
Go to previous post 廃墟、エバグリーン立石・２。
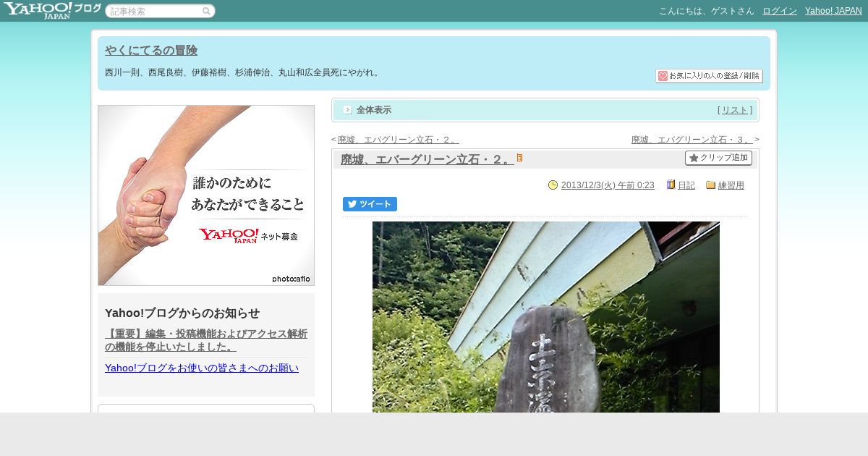click(x=398, y=140)
